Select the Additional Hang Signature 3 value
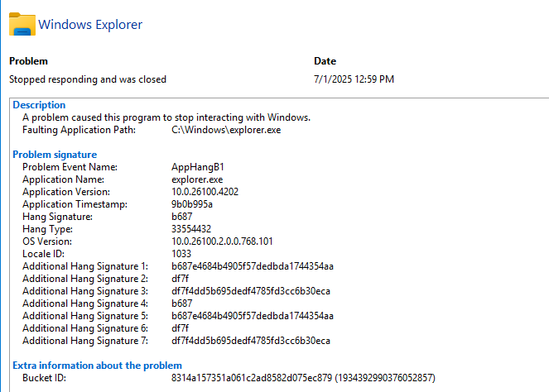The image size is (549, 392). click(251, 291)
